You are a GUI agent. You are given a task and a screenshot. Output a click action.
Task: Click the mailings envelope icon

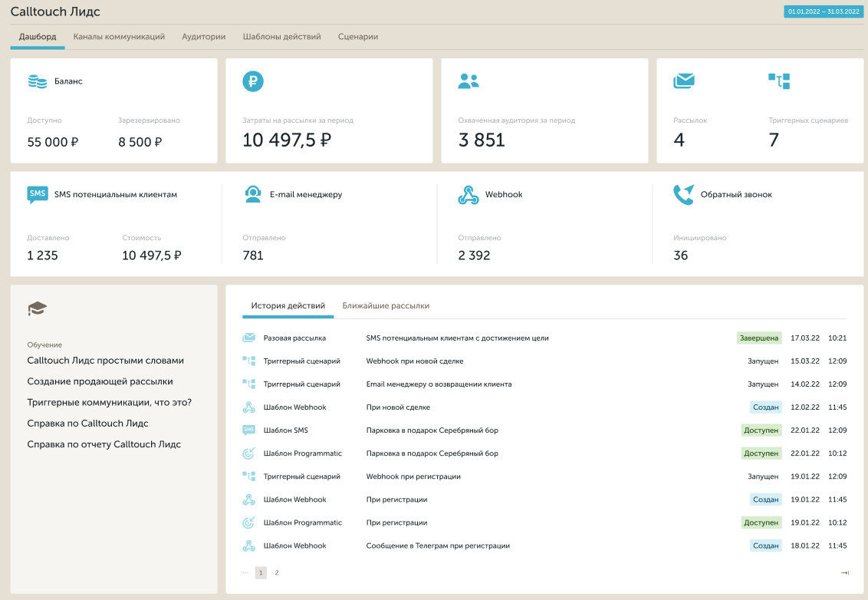[x=684, y=81]
